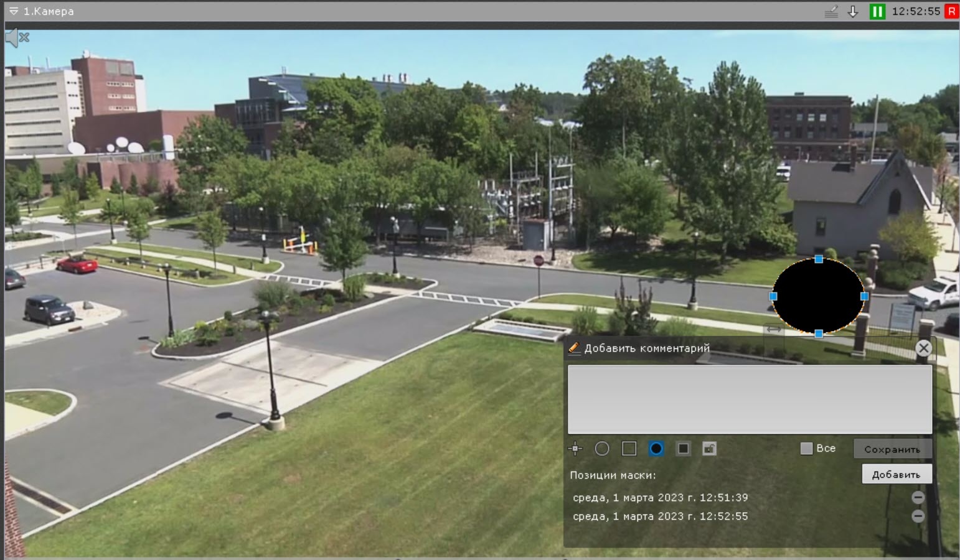Enable the Все checkbox
Image resolution: width=960 pixels, height=560 pixels.
(806, 449)
